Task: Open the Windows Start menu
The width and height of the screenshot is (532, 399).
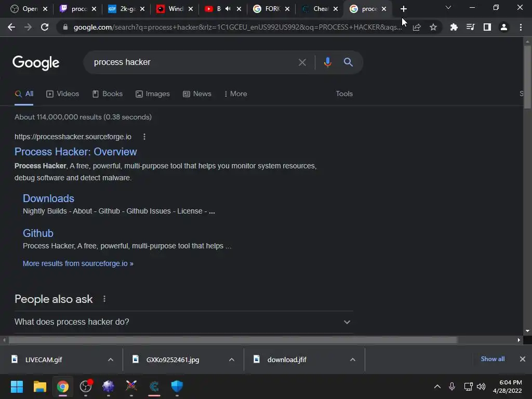Action: tap(17, 387)
